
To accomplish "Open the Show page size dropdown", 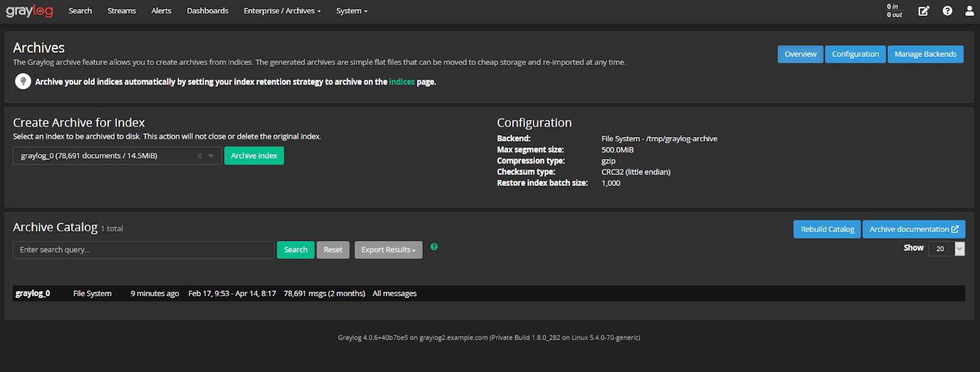I will pyautogui.click(x=946, y=248).
